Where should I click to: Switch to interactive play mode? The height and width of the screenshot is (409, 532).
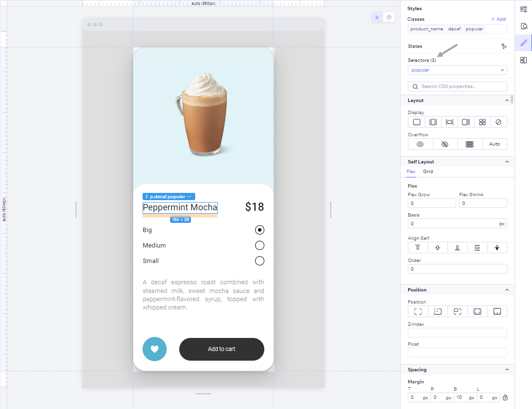[x=377, y=17]
